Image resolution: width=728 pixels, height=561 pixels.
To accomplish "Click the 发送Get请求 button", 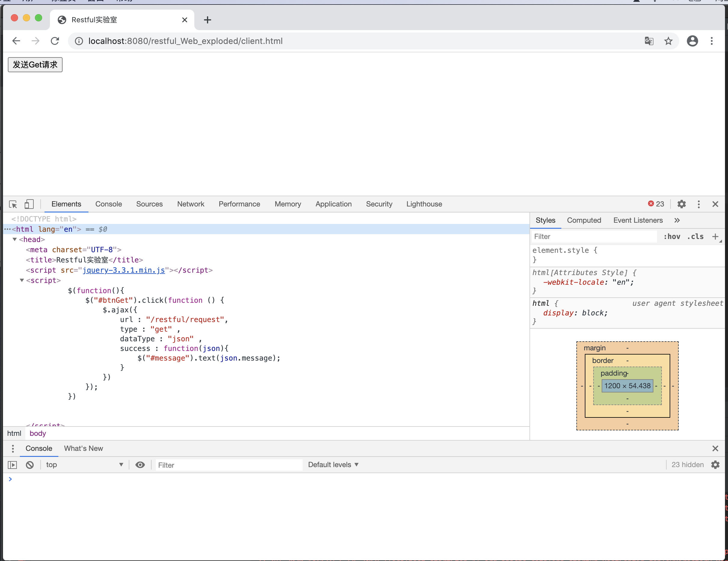I will 35,64.
